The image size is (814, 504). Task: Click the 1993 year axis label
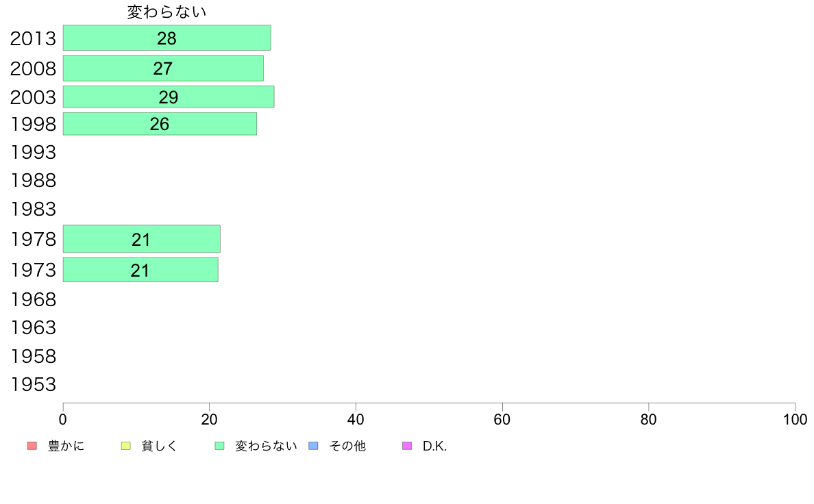[x=33, y=152]
